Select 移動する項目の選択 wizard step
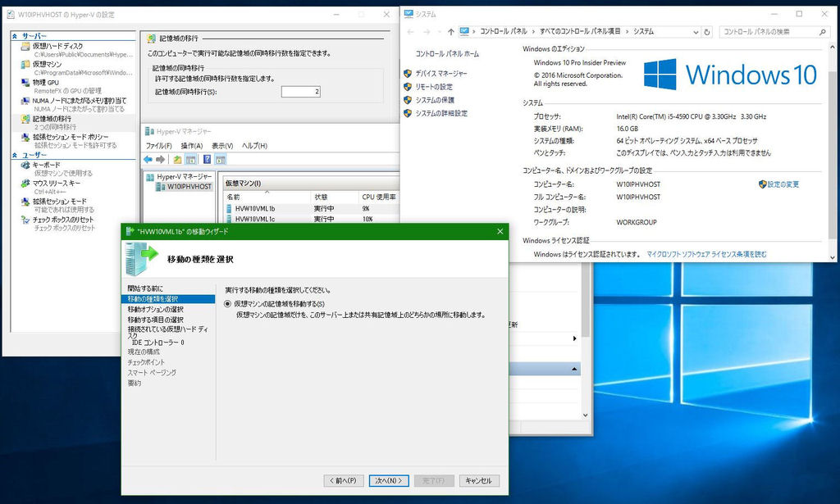The width and height of the screenshot is (840, 504). coord(156,320)
